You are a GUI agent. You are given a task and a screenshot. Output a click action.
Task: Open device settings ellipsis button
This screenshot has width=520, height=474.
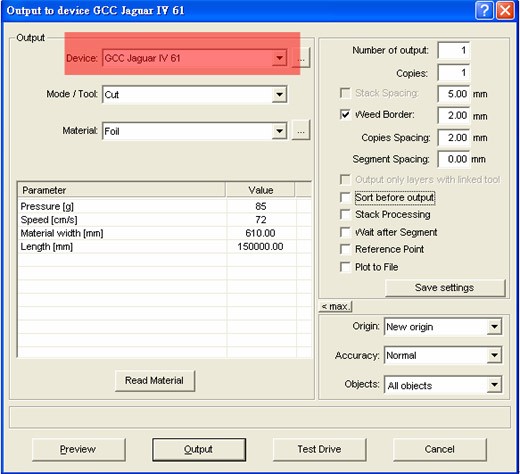pyautogui.click(x=301, y=58)
